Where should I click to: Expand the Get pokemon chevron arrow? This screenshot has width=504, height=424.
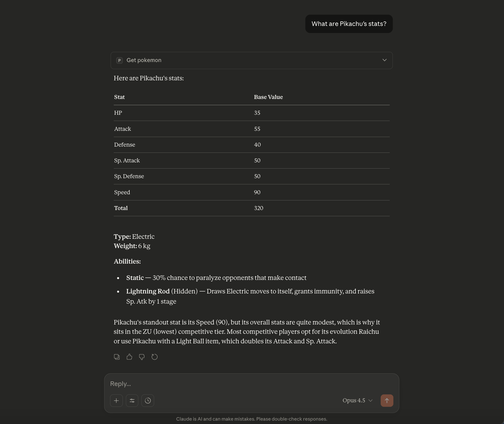[384, 60]
